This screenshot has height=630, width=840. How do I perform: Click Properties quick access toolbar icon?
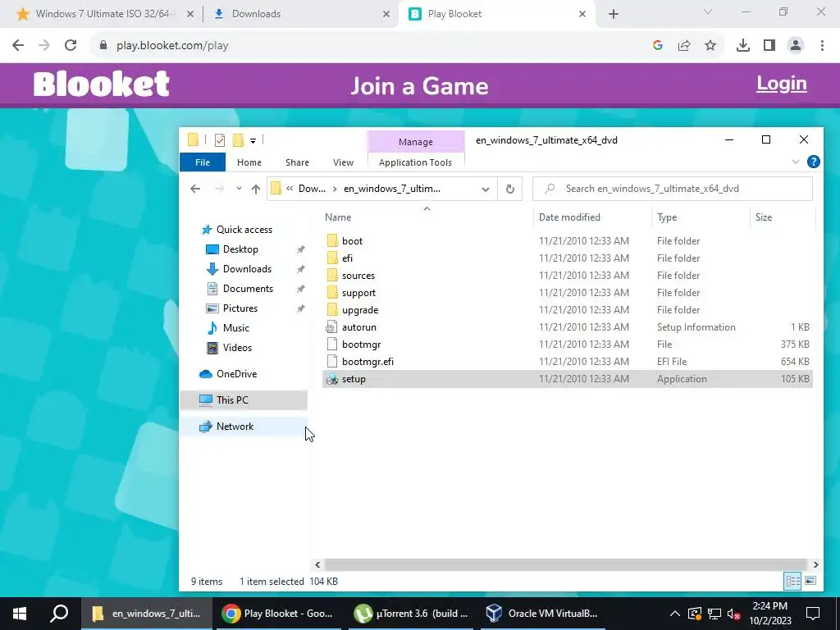coord(220,140)
